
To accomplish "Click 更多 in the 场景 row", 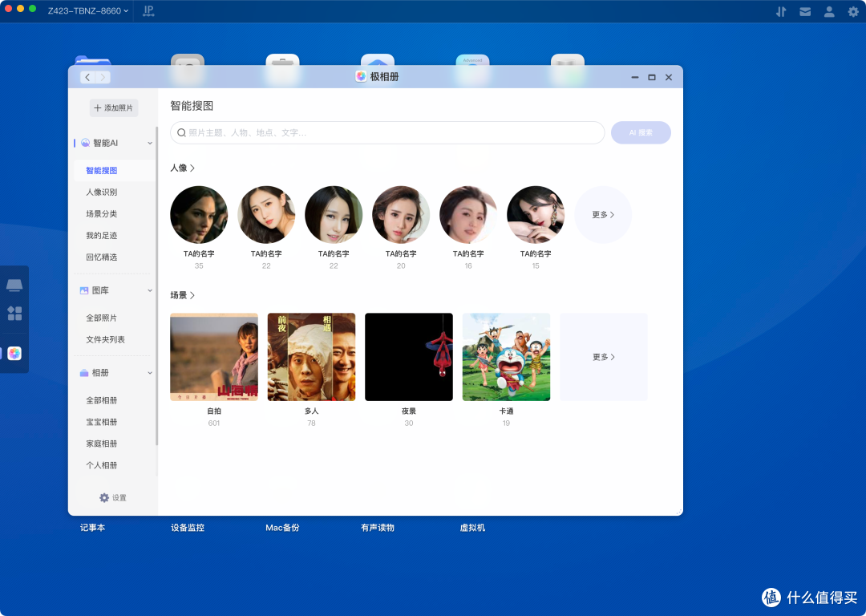I will 604,357.
